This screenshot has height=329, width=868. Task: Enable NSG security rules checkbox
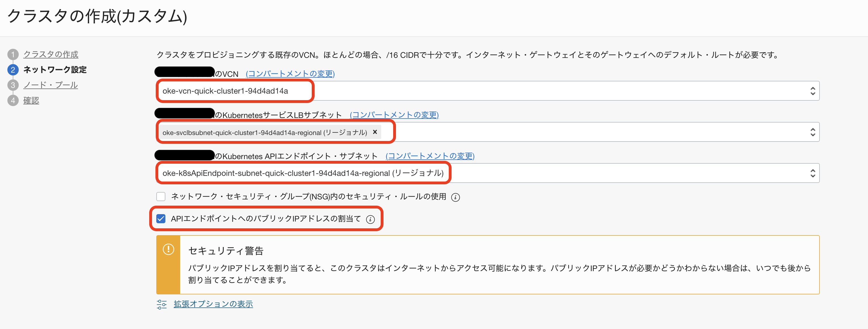(x=161, y=197)
